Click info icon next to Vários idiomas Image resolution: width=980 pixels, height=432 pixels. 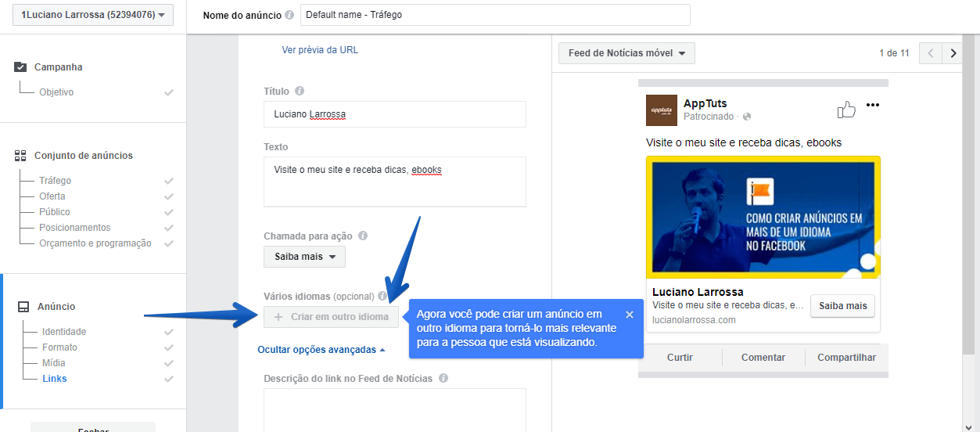(382, 297)
